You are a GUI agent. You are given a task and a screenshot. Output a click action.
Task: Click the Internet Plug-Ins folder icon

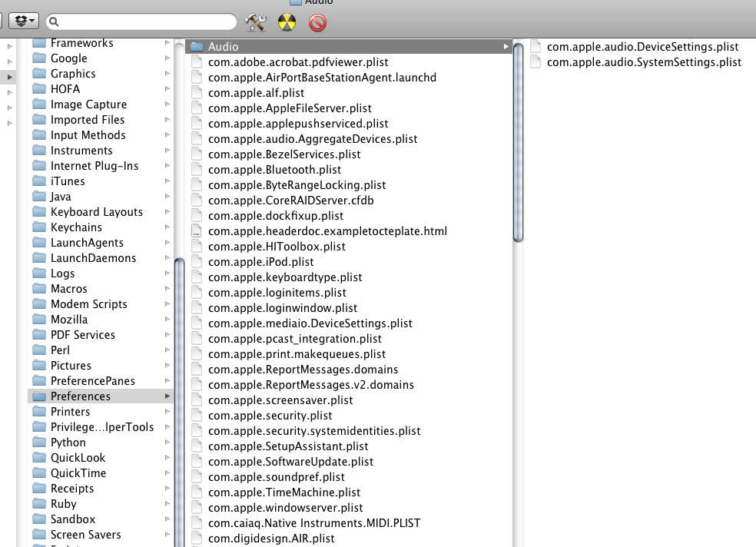(x=39, y=166)
